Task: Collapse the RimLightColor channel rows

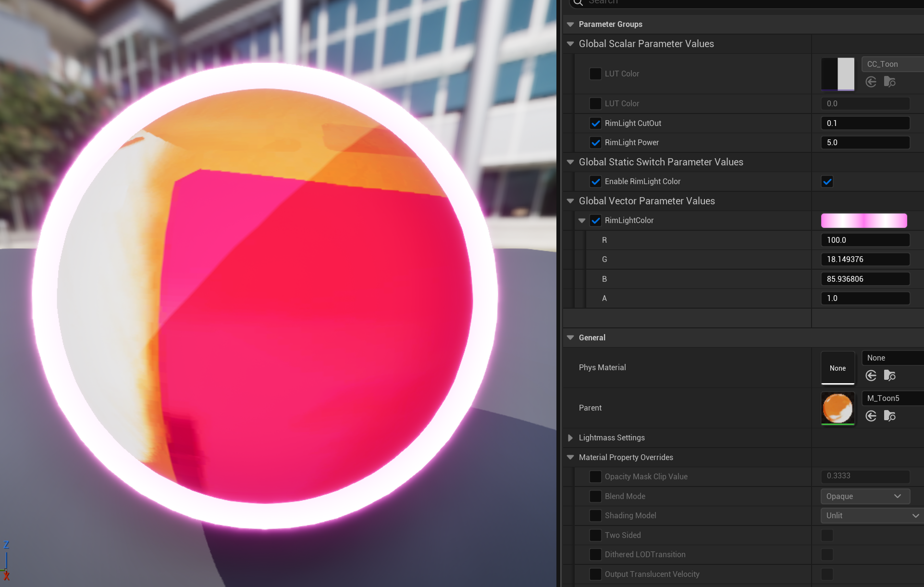Action: pyautogui.click(x=582, y=221)
